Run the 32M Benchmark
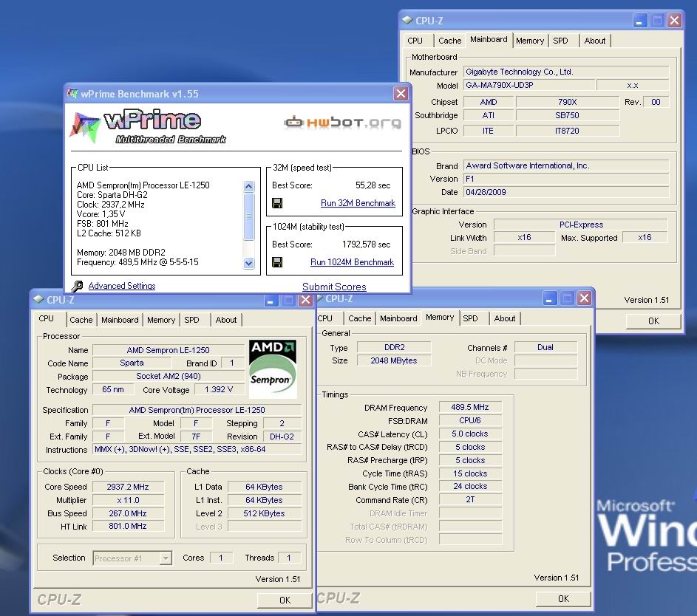Image resolution: width=697 pixels, height=616 pixels. coord(358,203)
